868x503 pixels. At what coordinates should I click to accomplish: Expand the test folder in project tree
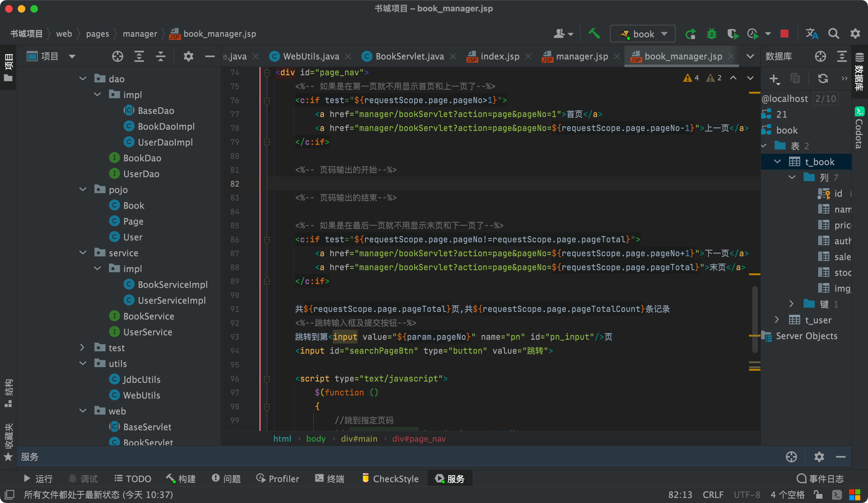[82, 348]
